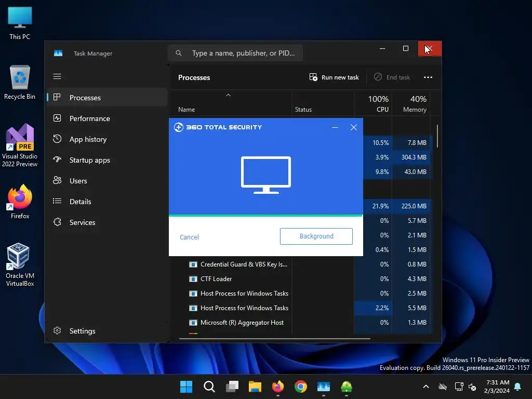Open App history page

point(107,139)
